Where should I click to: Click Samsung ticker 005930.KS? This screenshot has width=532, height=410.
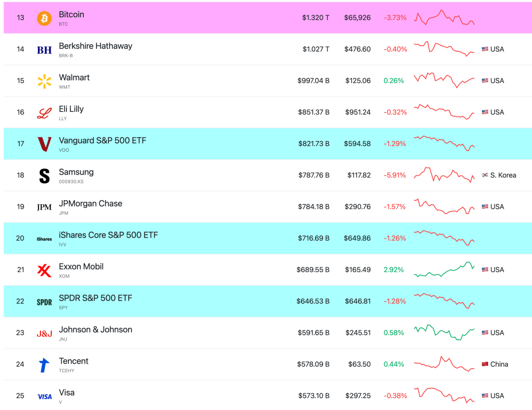[71, 182]
